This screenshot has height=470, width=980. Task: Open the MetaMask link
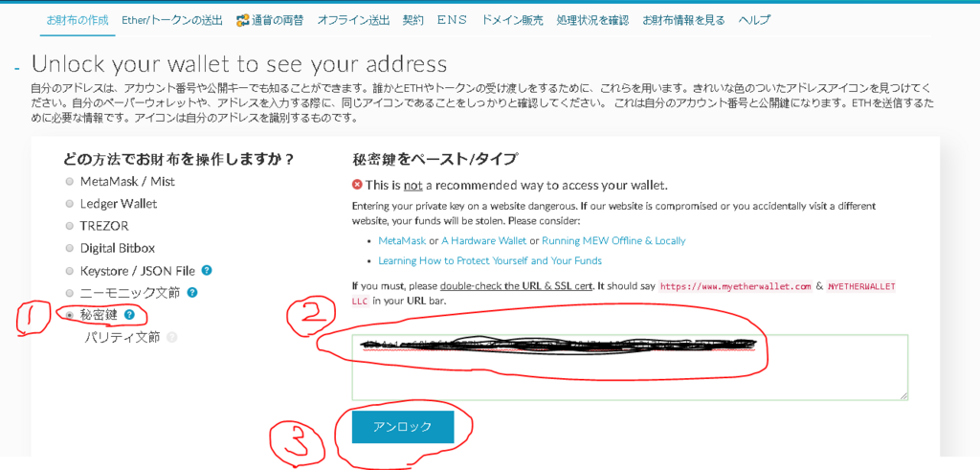[402, 240]
